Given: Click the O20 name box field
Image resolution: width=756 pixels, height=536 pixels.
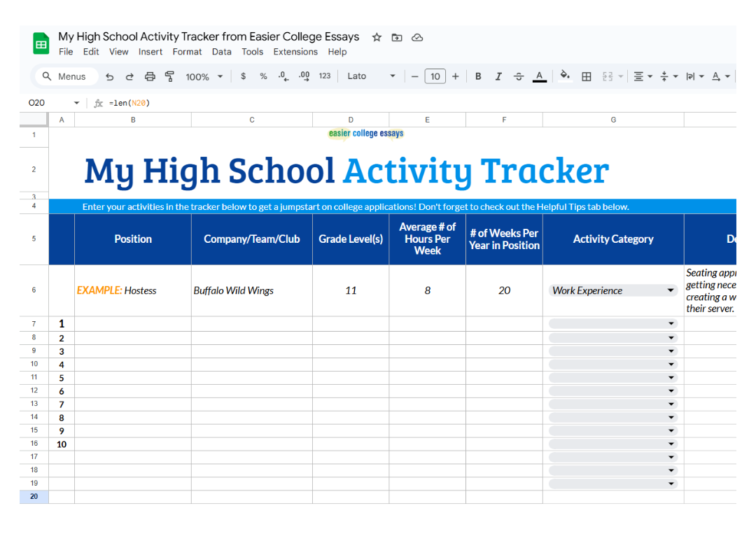Looking at the screenshot, I should tap(53, 103).
